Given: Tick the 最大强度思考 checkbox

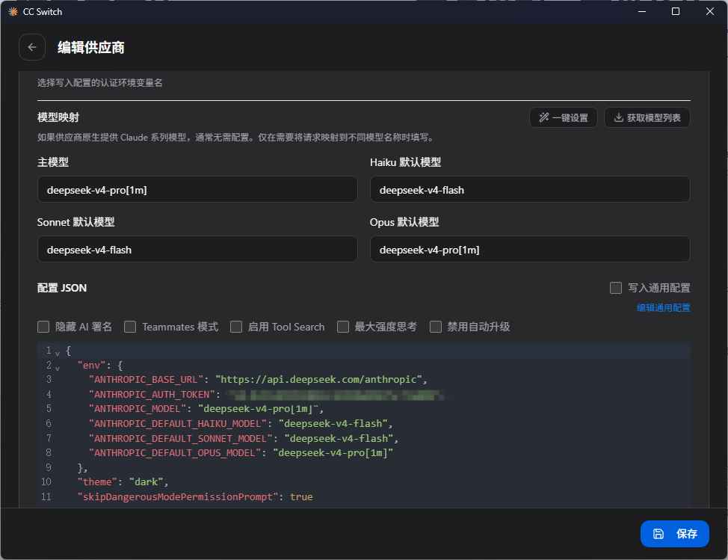Looking at the screenshot, I should 343,327.
